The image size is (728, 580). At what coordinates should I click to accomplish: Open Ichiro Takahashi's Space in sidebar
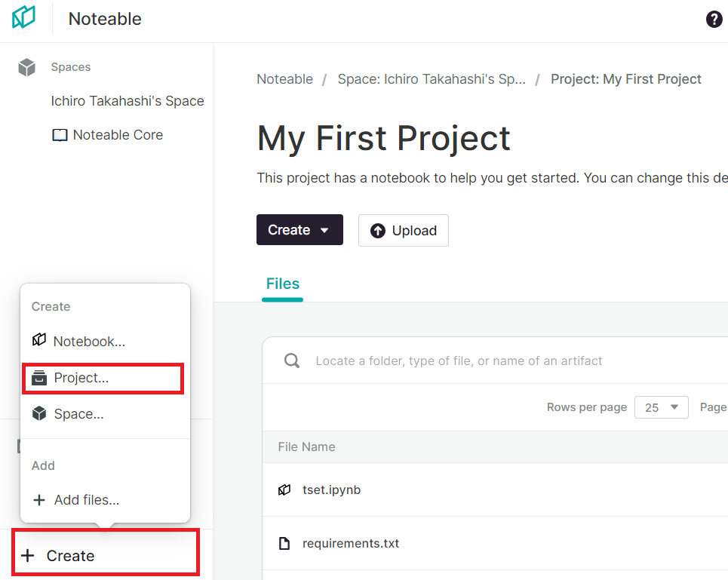pos(127,101)
